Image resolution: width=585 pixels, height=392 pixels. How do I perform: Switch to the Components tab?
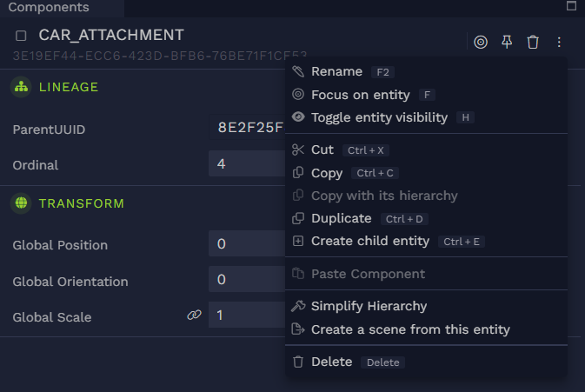[x=49, y=7]
